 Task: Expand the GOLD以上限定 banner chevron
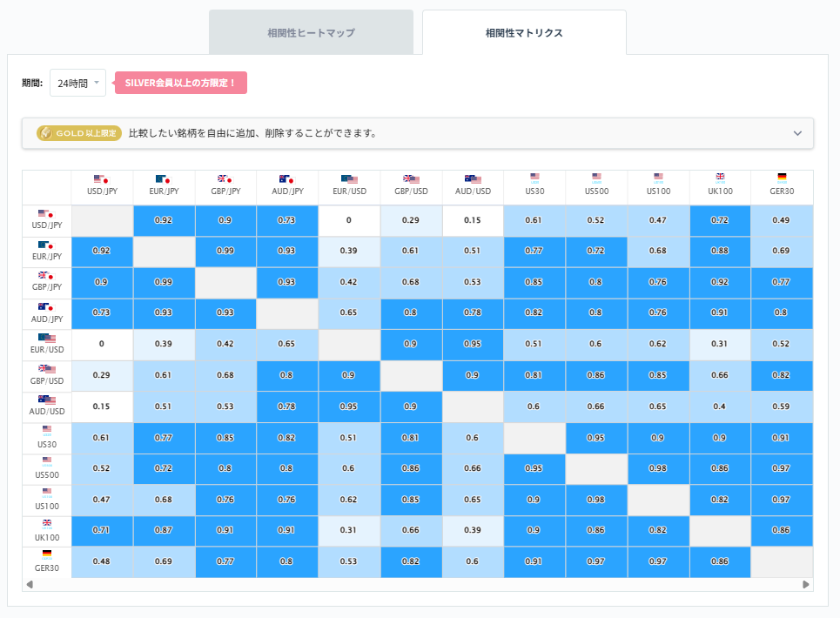796,132
